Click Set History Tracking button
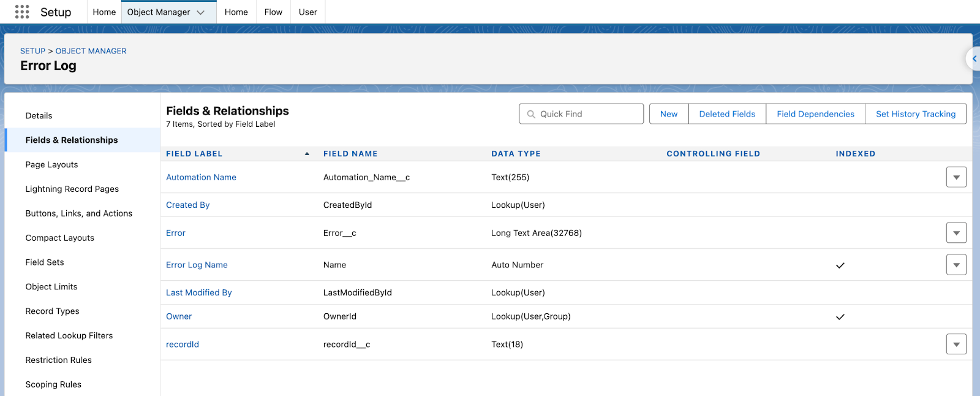The image size is (980, 396). (x=915, y=114)
